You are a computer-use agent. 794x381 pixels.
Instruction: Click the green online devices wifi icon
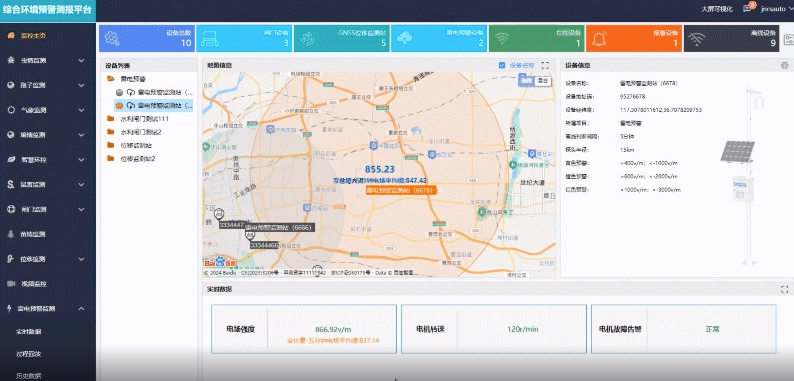click(502, 39)
